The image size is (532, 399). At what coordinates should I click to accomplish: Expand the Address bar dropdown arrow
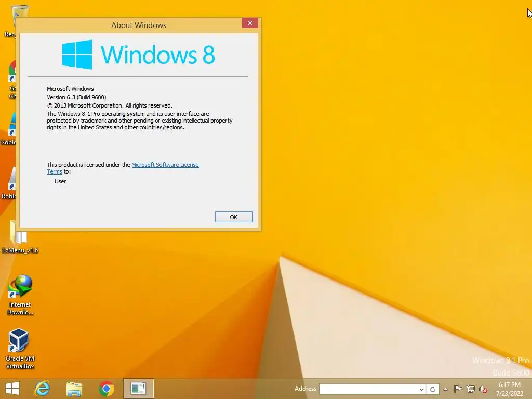point(421,389)
